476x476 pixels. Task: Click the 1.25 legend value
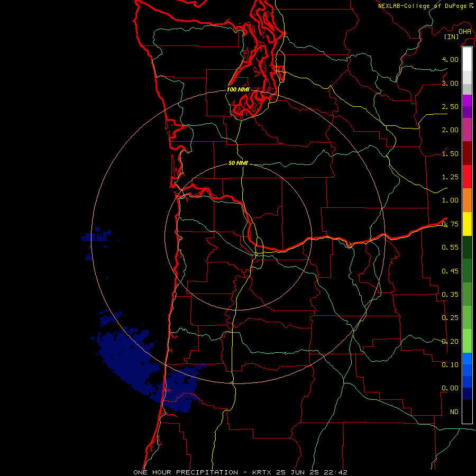coord(450,177)
